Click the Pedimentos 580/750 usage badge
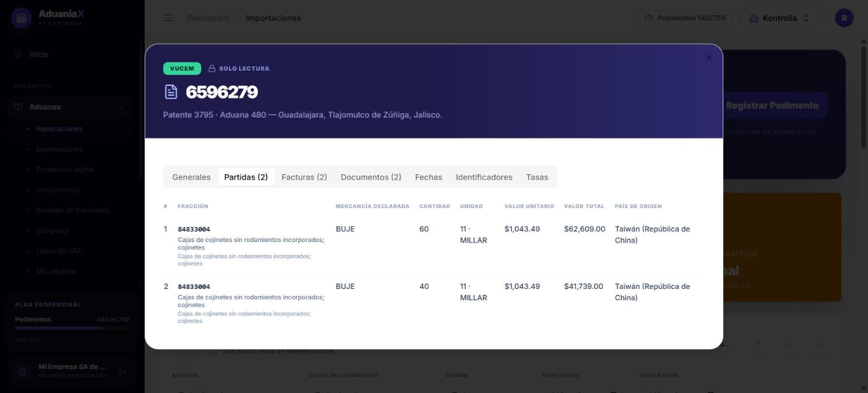The height and width of the screenshot is (393, 868). 685,18
